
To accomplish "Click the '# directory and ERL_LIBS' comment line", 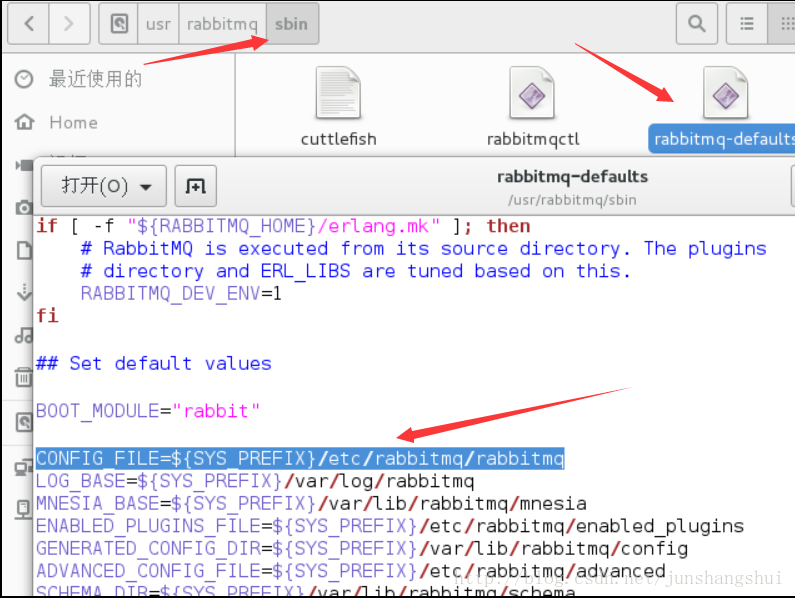I will 356,271.
